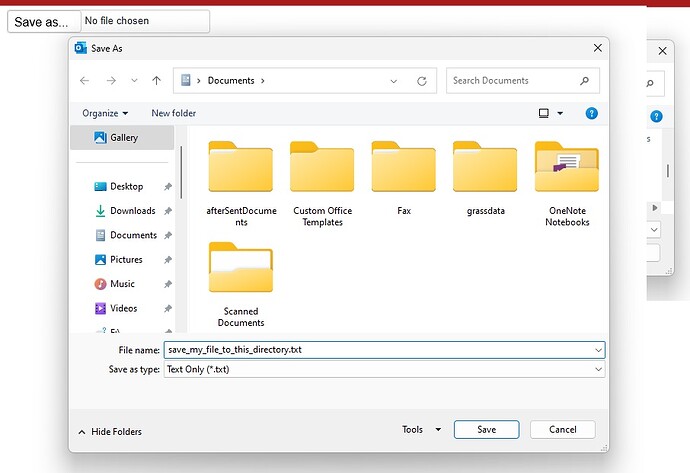Click the Search Documents field
The width and height of the screenshot is (690, 473).
pos(523,81)
